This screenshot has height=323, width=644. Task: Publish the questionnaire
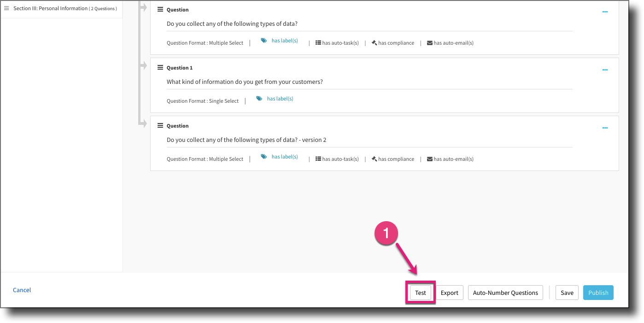598,293
